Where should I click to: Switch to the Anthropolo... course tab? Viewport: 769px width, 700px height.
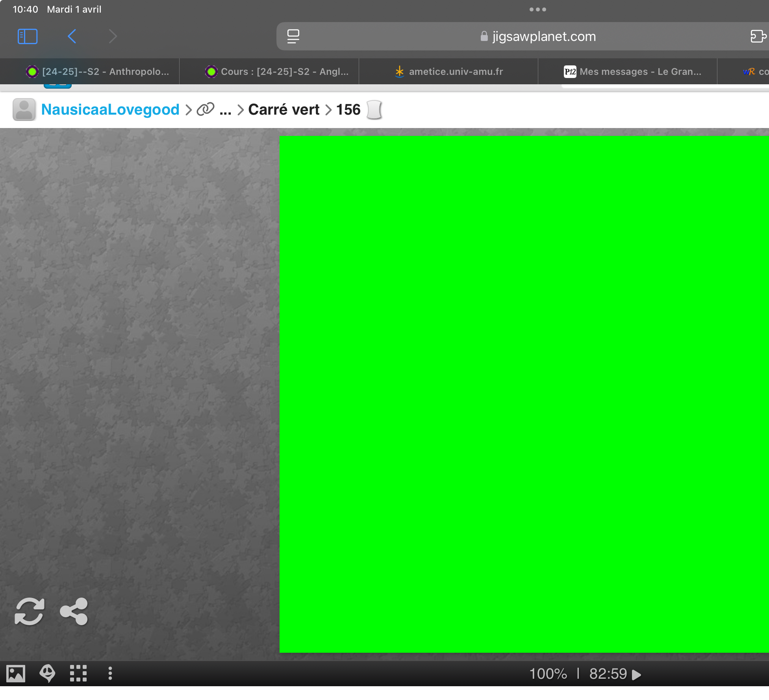pos(98,72)
